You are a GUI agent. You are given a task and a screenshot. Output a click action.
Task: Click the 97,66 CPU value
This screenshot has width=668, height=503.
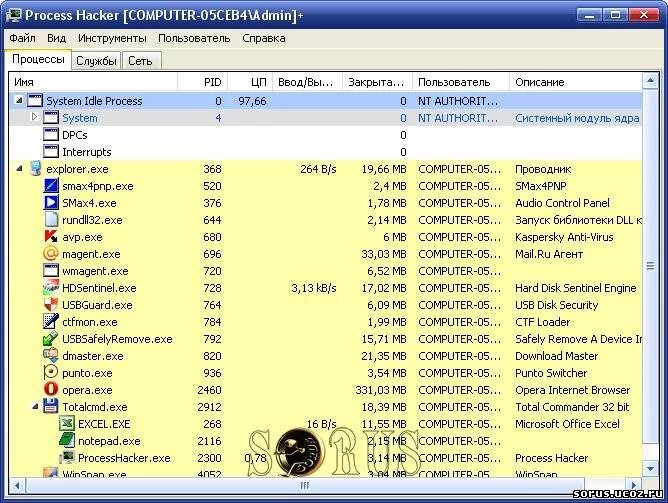coord(252,101)
